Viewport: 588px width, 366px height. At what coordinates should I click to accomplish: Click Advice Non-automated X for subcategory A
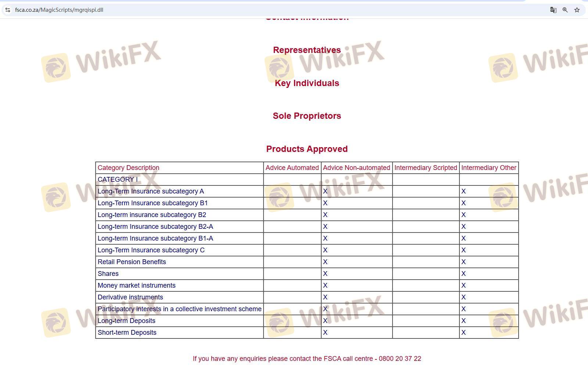click(x=325, y=191)
